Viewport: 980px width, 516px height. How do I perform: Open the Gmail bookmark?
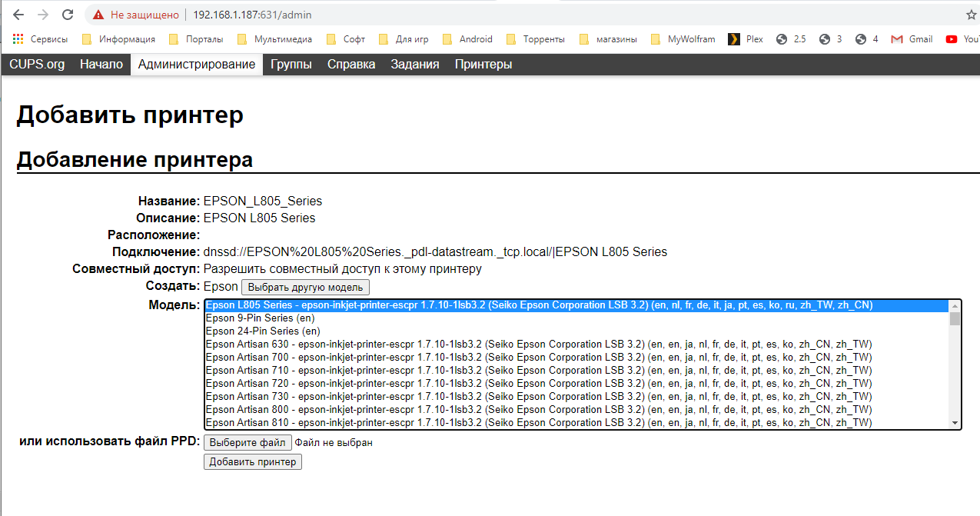(912, 39)
